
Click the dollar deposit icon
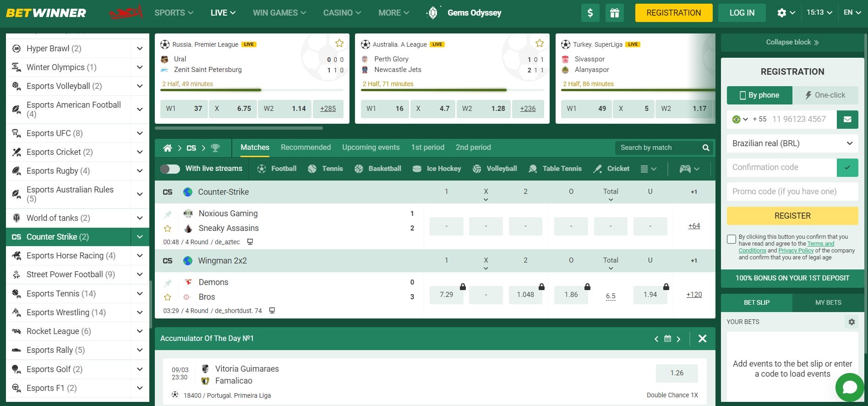tap(590, 13)
